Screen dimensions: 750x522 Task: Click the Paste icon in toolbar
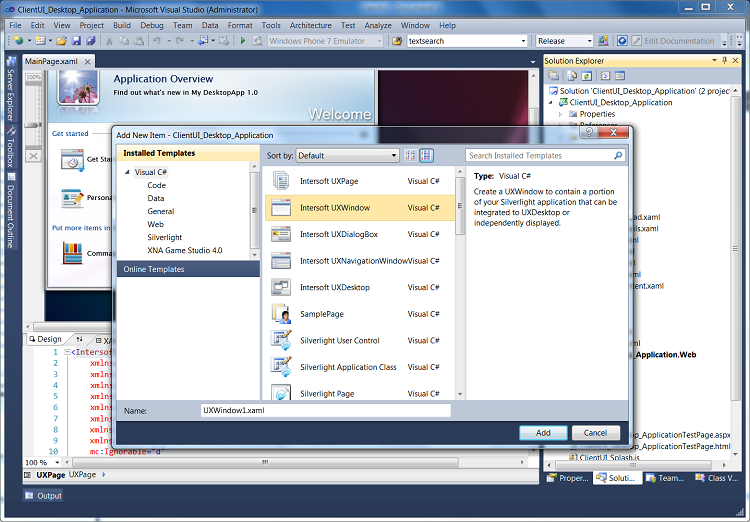click(x=138, y=41)
